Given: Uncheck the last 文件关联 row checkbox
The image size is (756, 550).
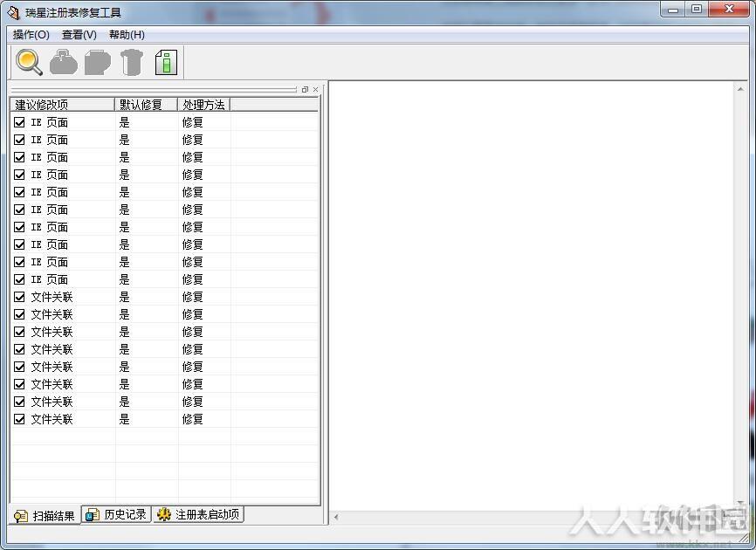Looking at the screenshot, I should click(19, 419).
